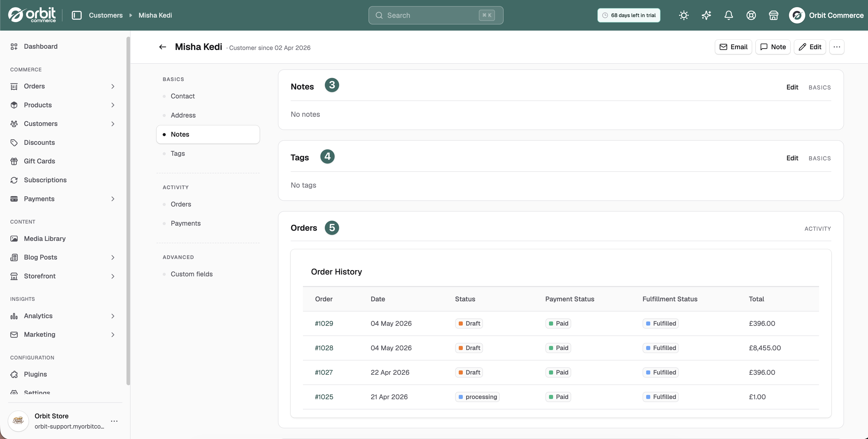This screenshot has width=868, height=439.
Task: Open order #1028 link
Action: pyautogui.click(x=324, y=348)
